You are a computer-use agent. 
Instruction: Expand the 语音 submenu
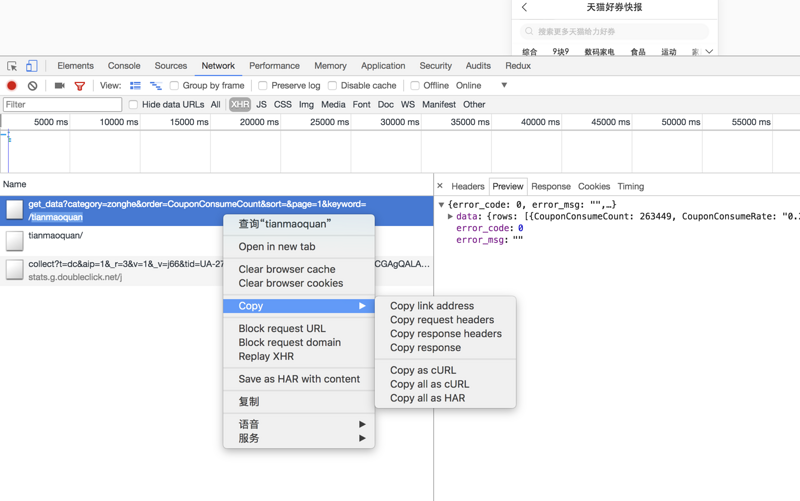(x=299, y=424)
